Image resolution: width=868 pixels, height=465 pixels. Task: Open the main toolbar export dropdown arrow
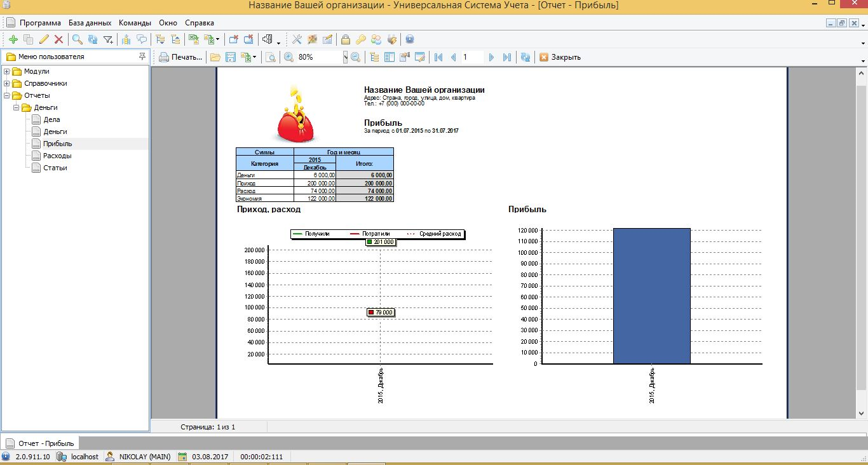tap(217, 40)
